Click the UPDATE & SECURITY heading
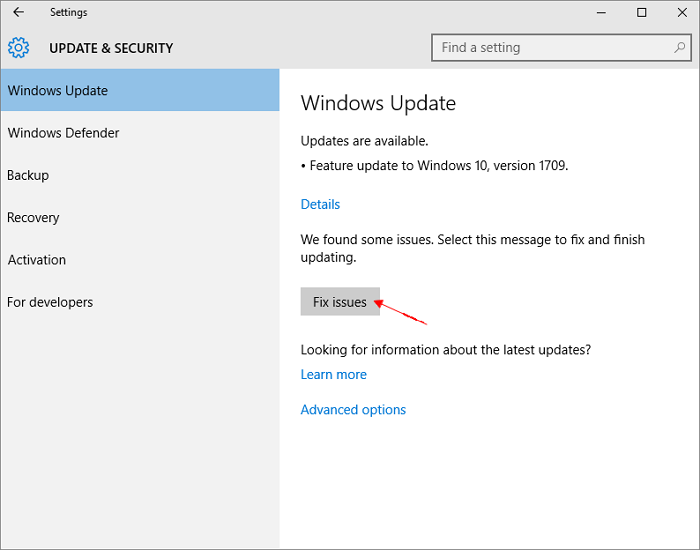Viewport: 700px width, 550px height. click(111, 48)
